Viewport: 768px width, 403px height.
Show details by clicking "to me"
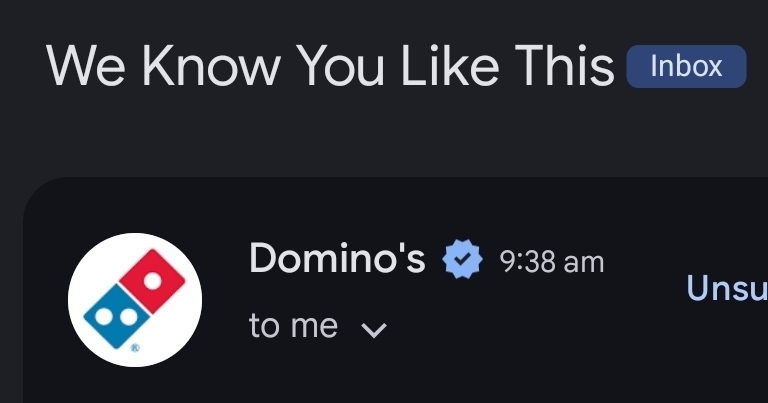(293, 326)
